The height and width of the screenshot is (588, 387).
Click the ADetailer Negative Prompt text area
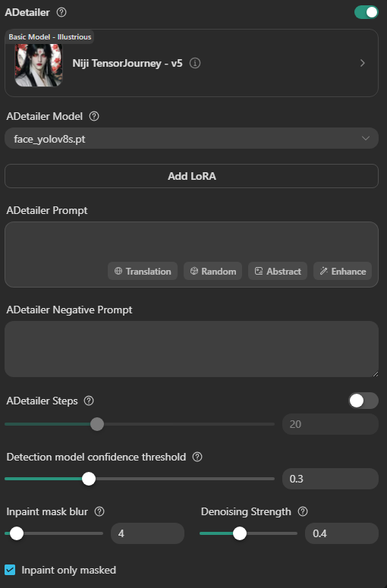(x=192, y=349)
